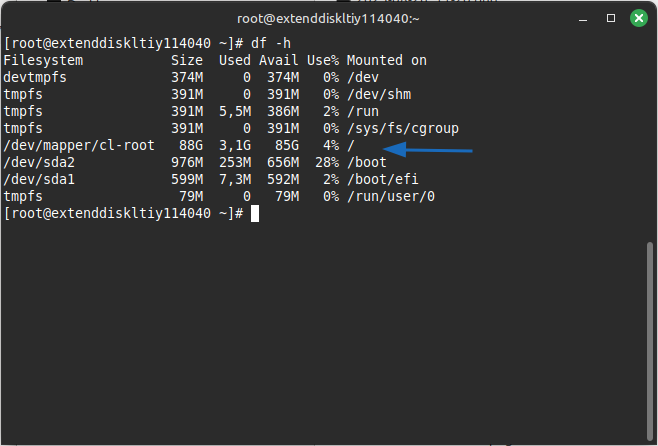The width and height of the screenshot is (658, 446).
Task: Click the /dev/mapper/cl-root filesystem entry
Action: tap(79, 146)
